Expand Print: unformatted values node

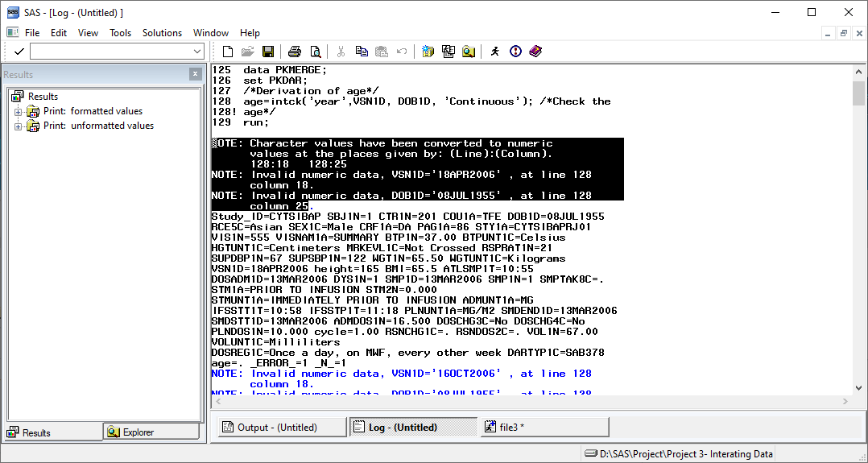(19, 126)
